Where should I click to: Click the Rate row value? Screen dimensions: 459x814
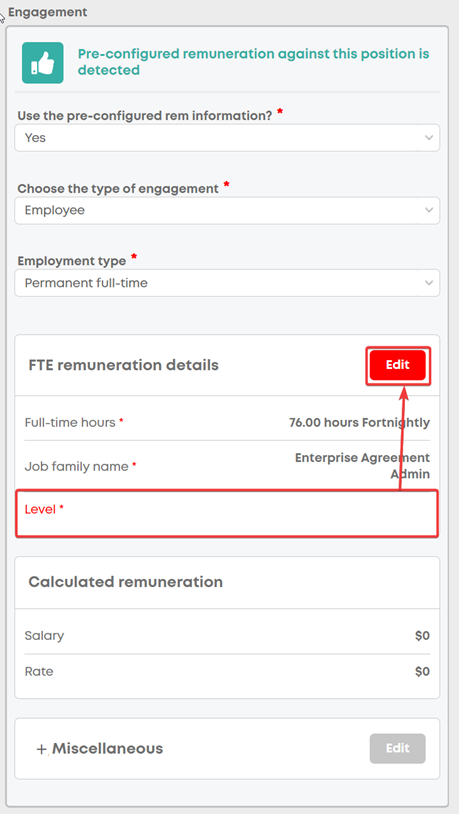(x=422, y=672)
